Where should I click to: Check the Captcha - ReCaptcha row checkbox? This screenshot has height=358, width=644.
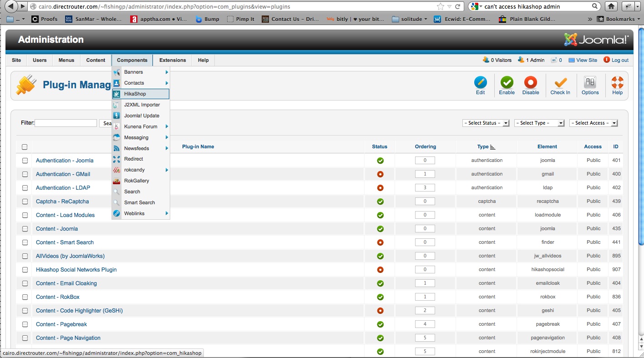point(25,202)
